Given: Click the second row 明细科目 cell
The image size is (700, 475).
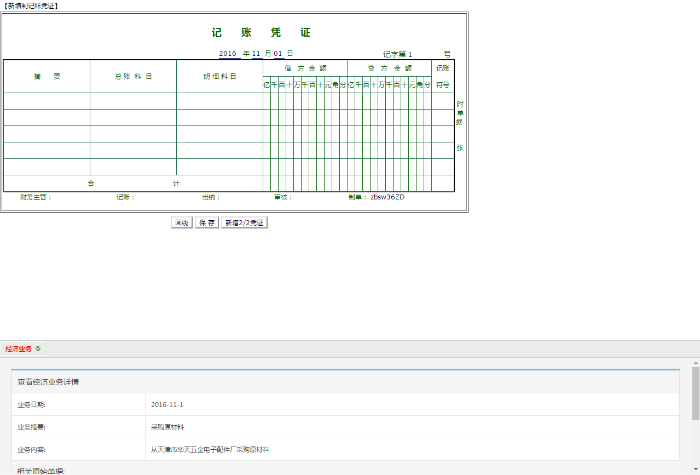Looking at the screenshot, I should point(220,117).
